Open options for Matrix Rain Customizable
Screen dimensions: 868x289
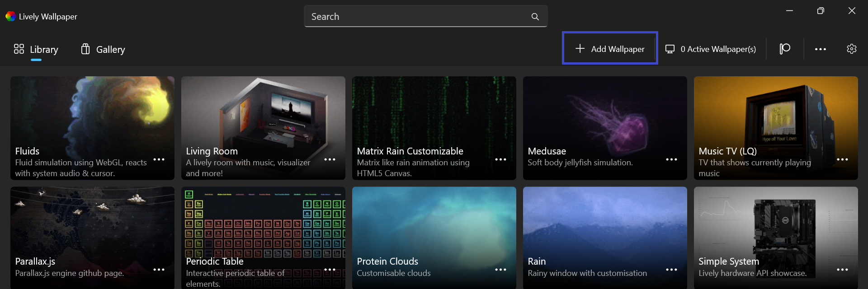pos(500,159)
